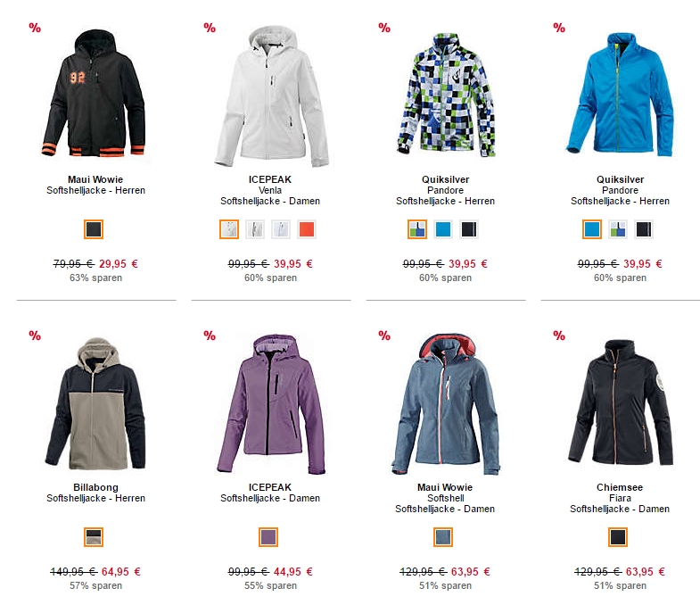Select the checkered swatch under blue Quiksilver jacket
Screen dimensions: 700x605
[x=618, y=229]
